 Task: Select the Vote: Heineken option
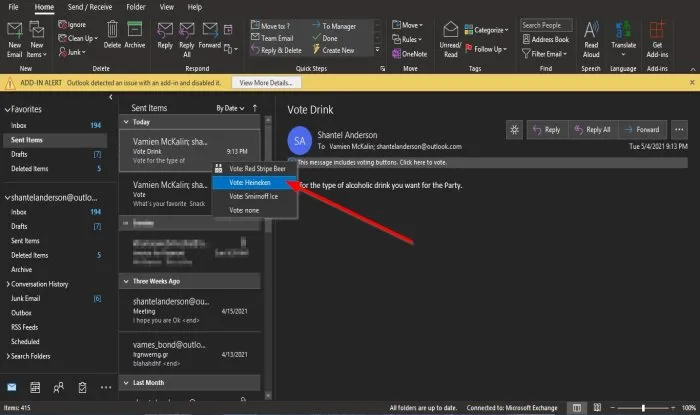[255, 183]
